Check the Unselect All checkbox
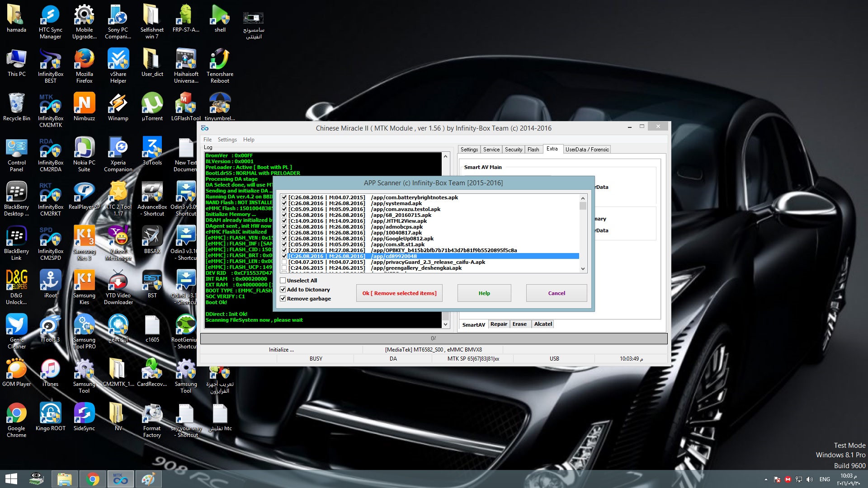 point(283,281)
